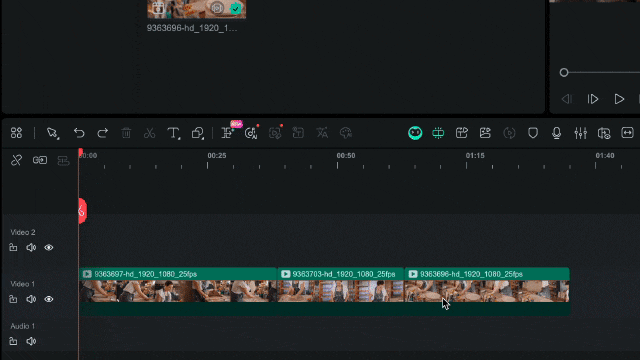Zoom timeline to fit with double-arrow icon

(627, 133)
